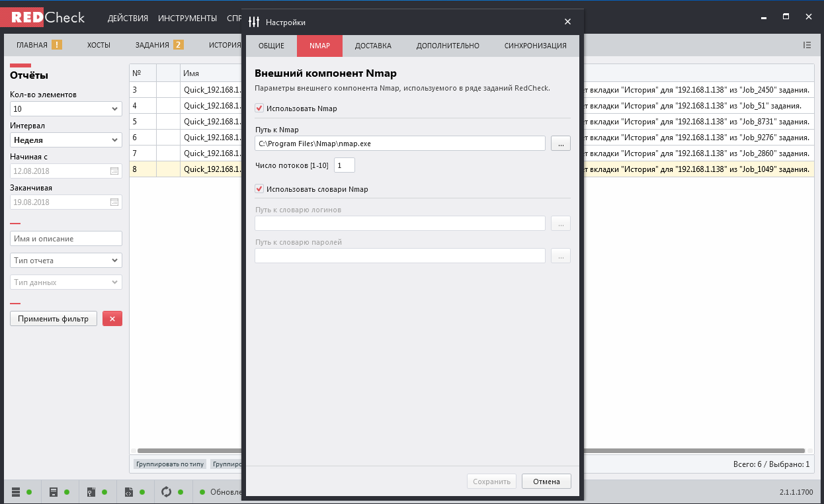Open the Тип отчета dropdown
The height and width of the screenshot is (504, 824).
[x=66, y=261]
